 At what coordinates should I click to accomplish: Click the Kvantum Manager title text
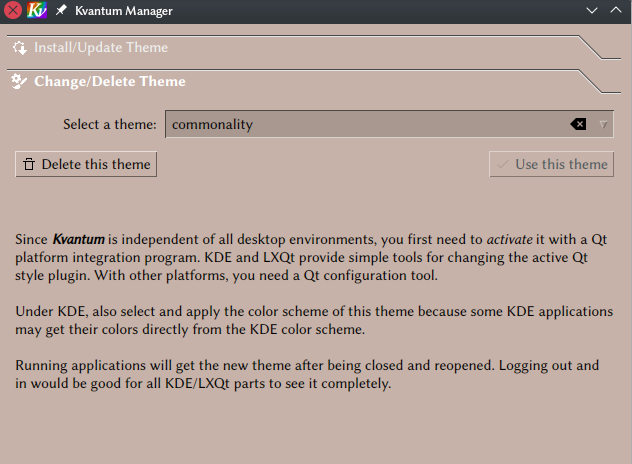(124, 11)
